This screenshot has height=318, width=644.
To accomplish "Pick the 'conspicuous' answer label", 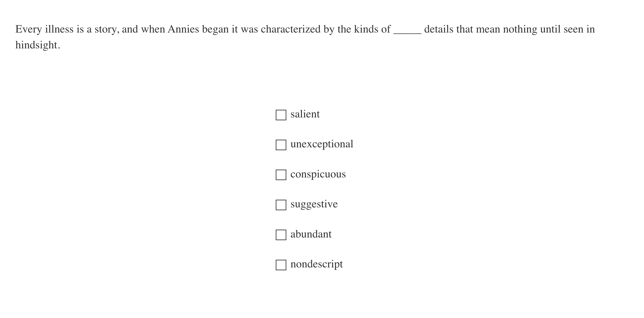I will click(x=318, y=174).
